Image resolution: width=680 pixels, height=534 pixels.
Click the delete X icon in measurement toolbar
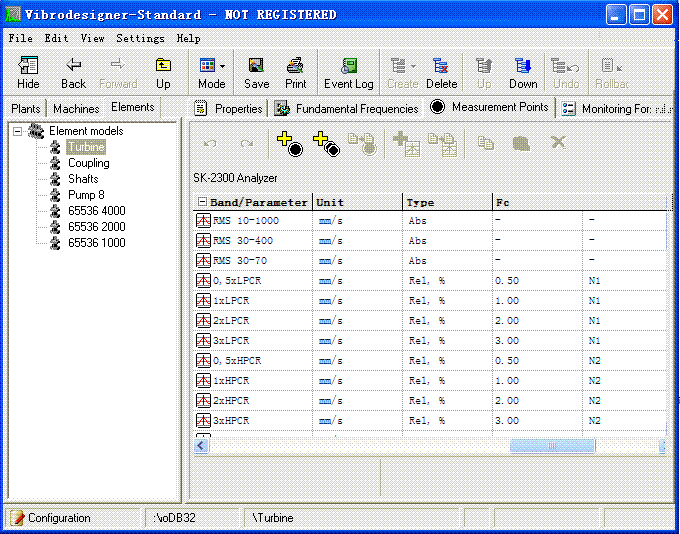(558, 142)
